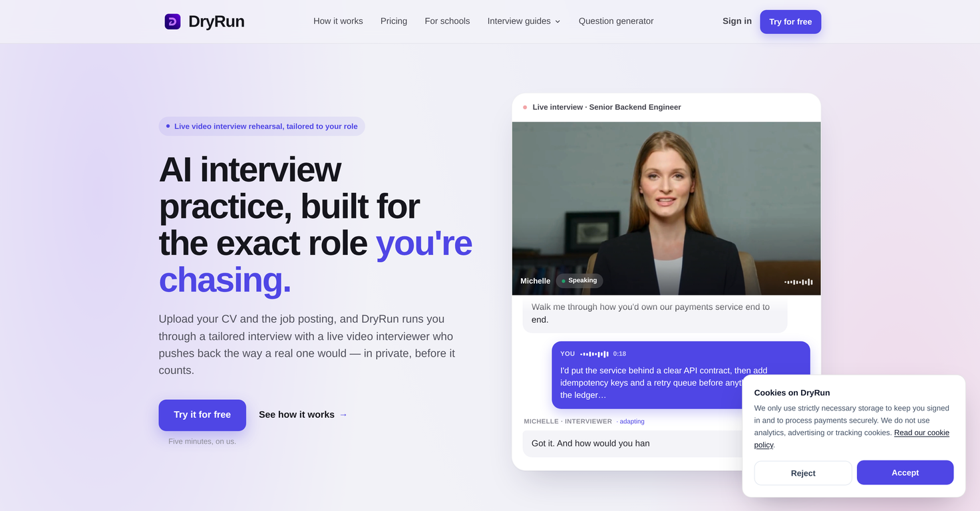Image resolution: width=980 pixels, height=511 pixels.
Task: Click the interviewer video of Michelle
Action: coord(666,208)
